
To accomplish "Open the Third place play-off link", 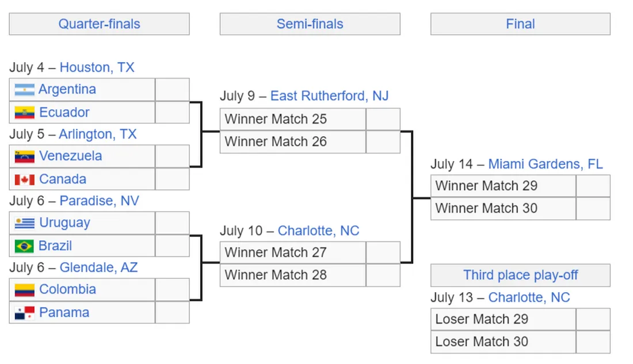I will [520, 275].
